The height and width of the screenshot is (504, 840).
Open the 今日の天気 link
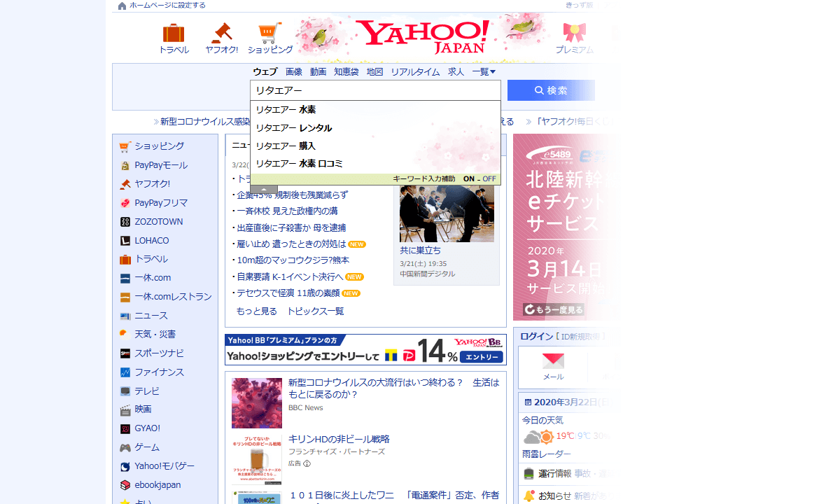coord(542,421)
